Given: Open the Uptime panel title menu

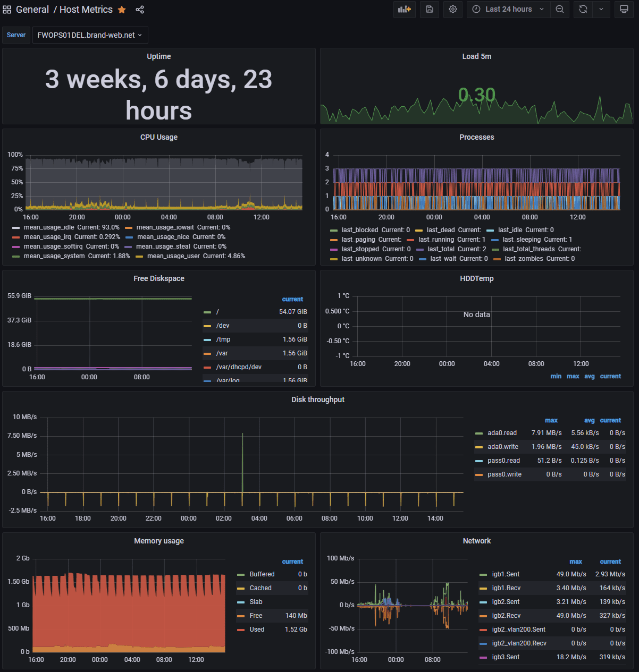Looking at the screenshot, I should [x=159, y=56].
